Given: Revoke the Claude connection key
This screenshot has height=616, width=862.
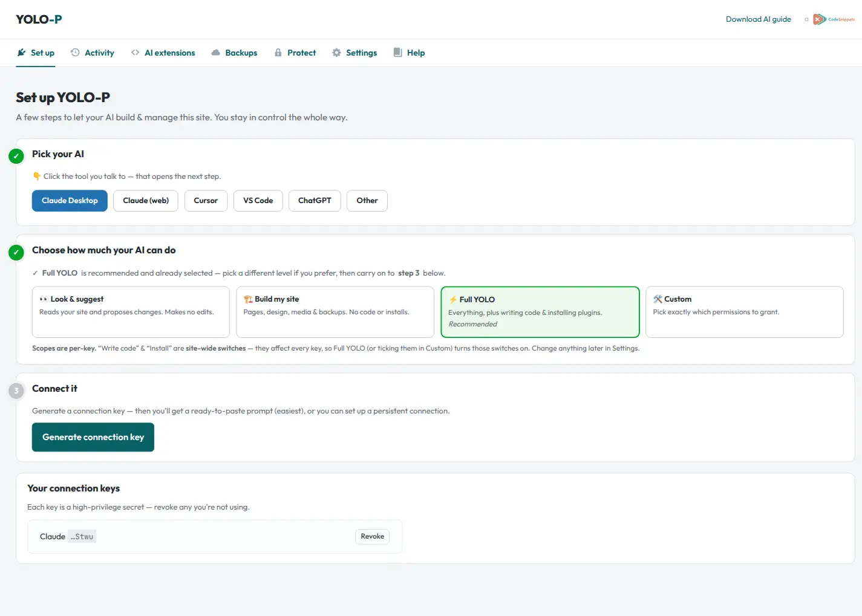Looking at the screenshot, I should [x=372, y=536].
